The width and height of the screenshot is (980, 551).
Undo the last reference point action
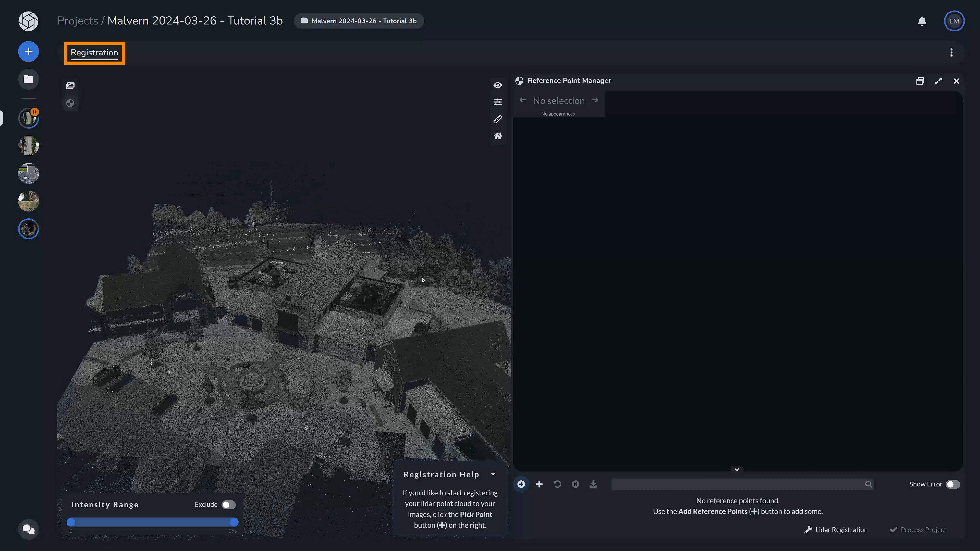[557, 484]
